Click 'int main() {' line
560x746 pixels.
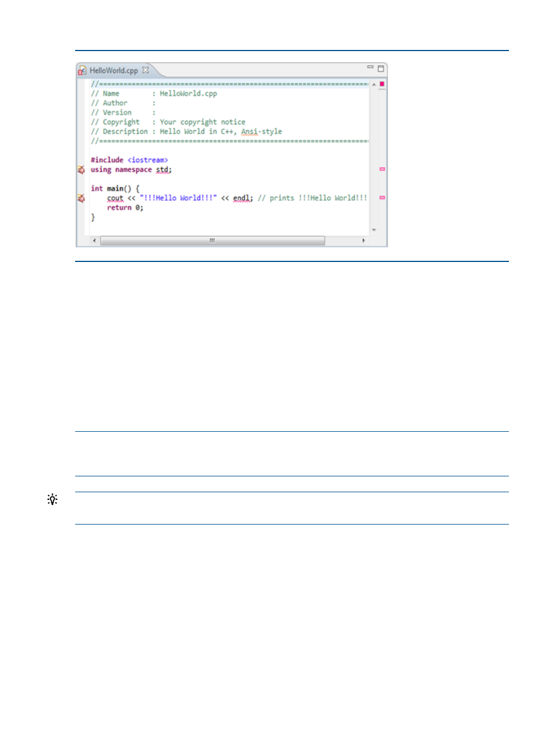115,189
